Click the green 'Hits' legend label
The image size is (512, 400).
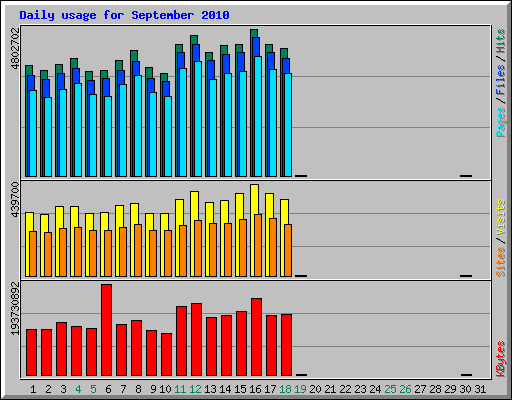(500, 41)
